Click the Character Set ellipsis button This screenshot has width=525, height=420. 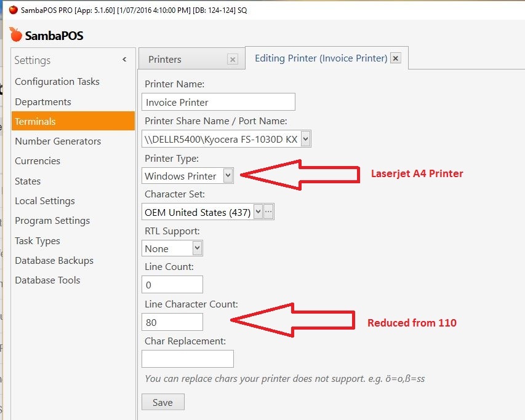coord(268,212)
